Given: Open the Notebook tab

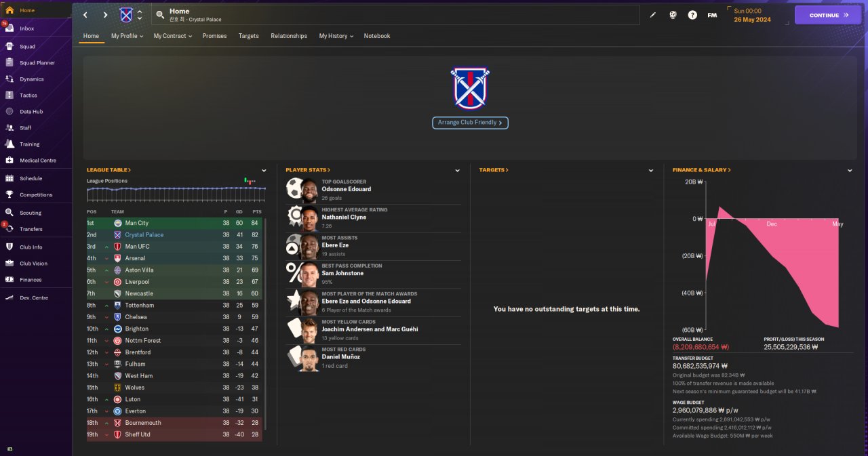Looking at the screenshot, I should [x=377, y=36].
